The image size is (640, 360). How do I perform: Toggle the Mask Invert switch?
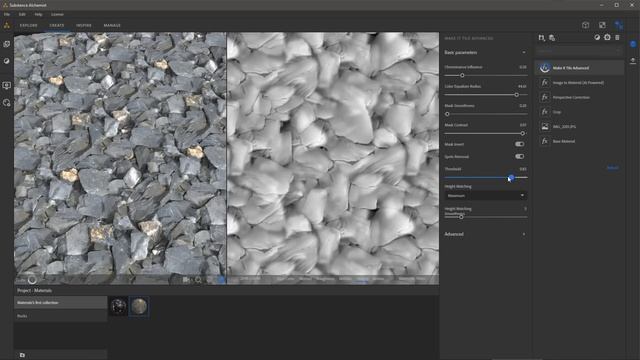click(x=519, y=144)
